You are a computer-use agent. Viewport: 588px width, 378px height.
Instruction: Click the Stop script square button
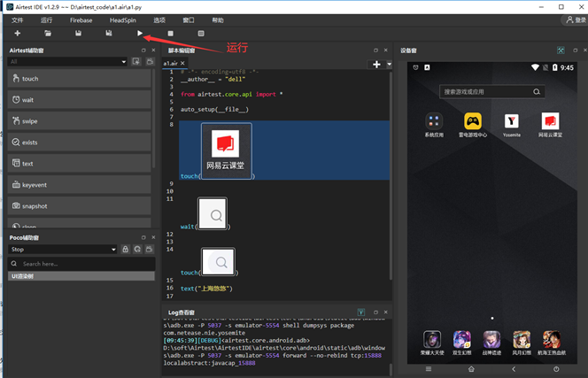click(170, 34)
